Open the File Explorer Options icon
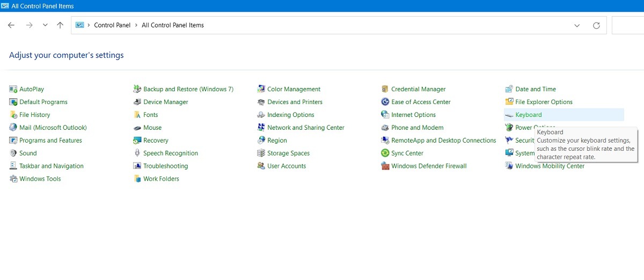 pyautogui.click(x=509, y=102)
